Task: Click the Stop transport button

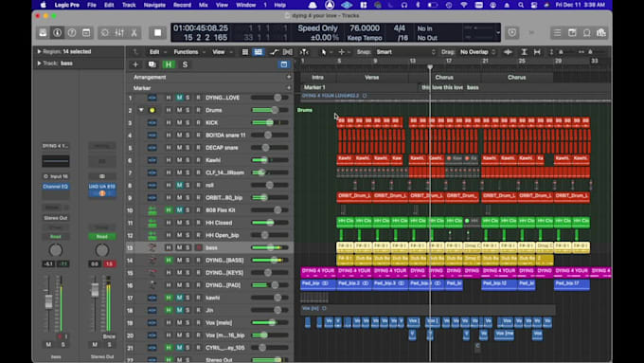Action: point(158,33)
